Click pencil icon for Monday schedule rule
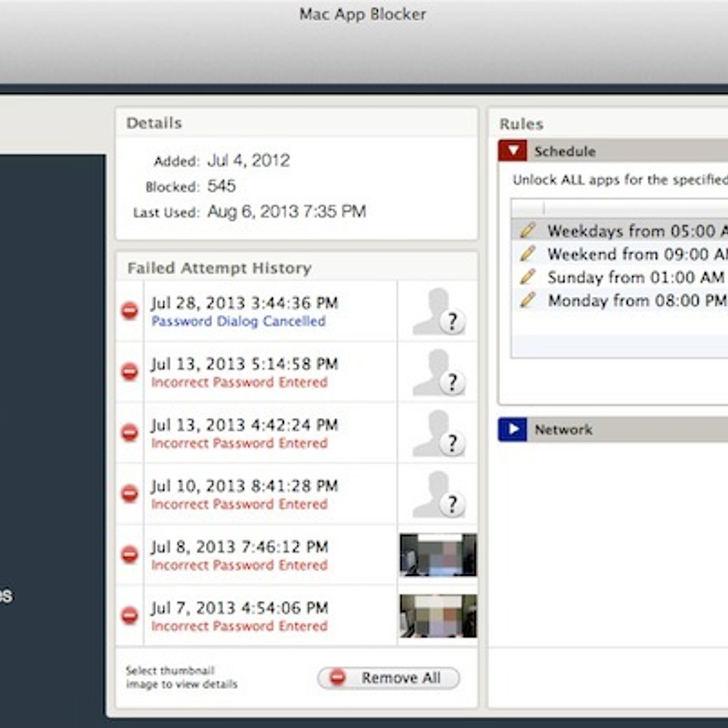Image resolution: width=728 pixels, height=728 pixels. [x=528, y=300]
